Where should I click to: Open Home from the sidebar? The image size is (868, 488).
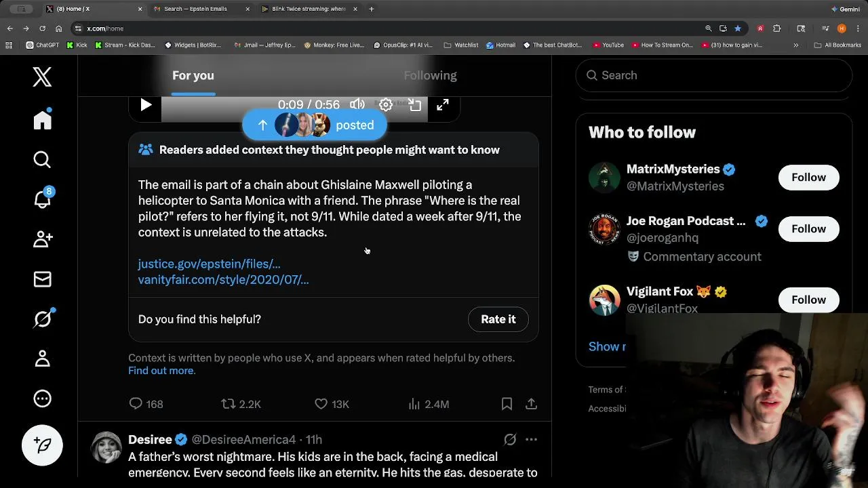42,119
